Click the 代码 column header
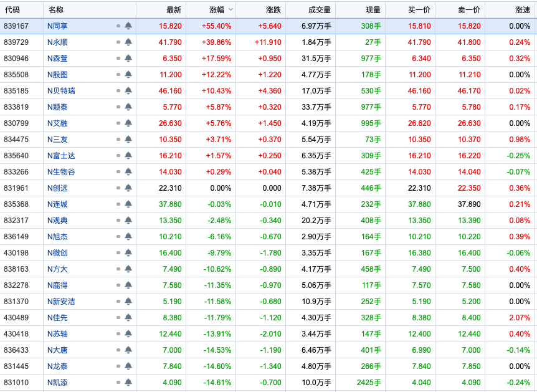Viewport: 537px width, 392px height. pyautogui.click(x=12, y=9)
